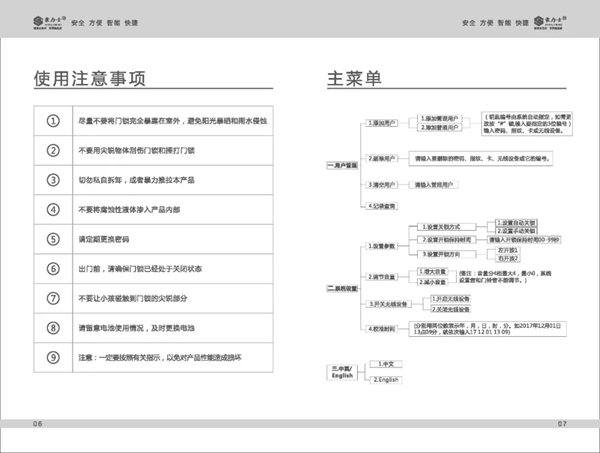Select the 4.校准时间 node
Screen dimensions: 600x453
382,329
